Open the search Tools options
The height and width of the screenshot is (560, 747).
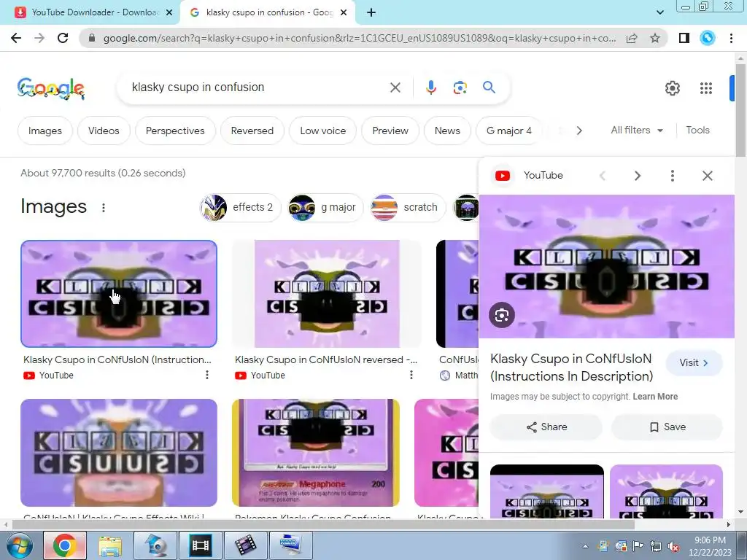(x=697, y=130)
